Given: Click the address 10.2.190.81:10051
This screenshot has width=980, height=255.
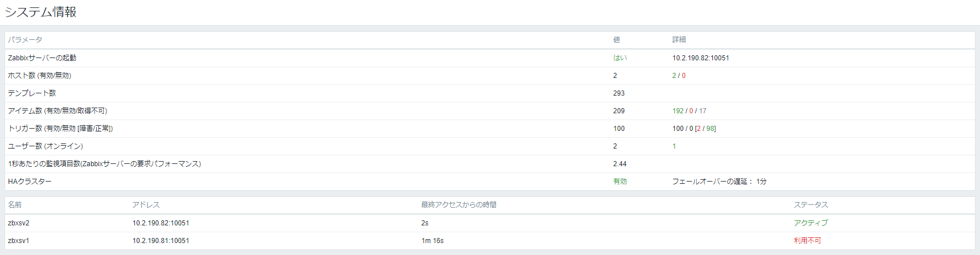Looking at the screenshot, I should [161, 241].
